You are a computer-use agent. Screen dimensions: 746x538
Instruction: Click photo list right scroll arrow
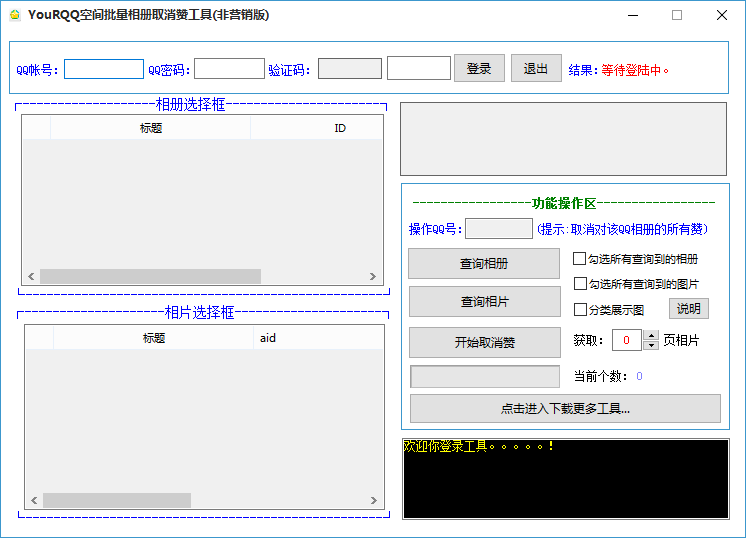[x=373, y=500]
